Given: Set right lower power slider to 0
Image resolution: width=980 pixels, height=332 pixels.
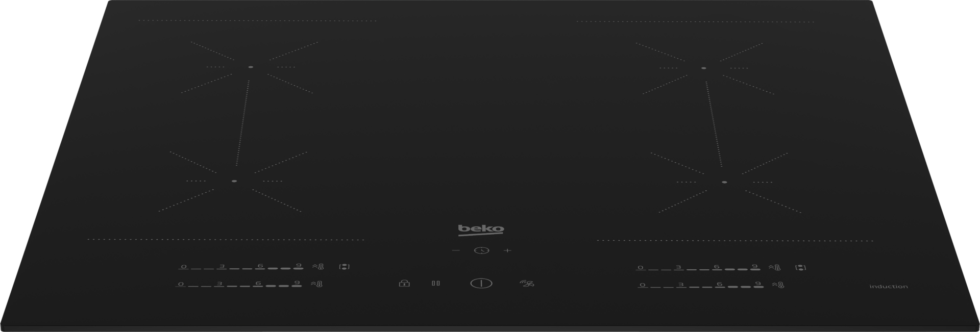Looking at the screenshot, I should point(643,285).
